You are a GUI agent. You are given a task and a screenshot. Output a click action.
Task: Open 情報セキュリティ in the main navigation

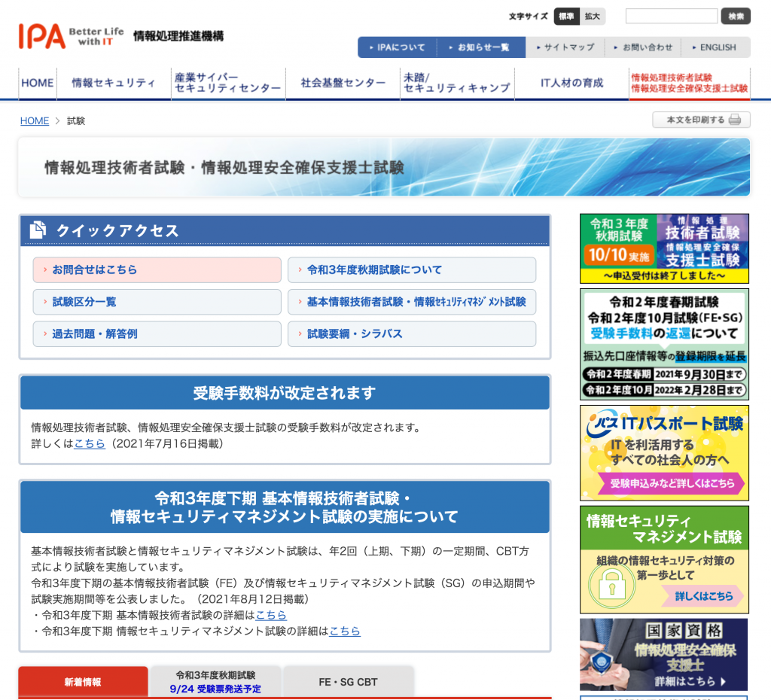click(114, 83)
